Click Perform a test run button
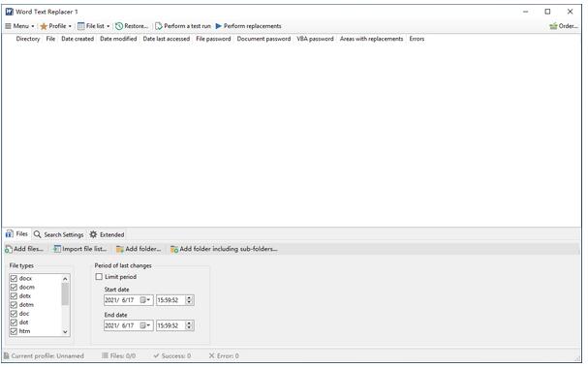The width and height of the screenshot is (588, 368). 183,26
